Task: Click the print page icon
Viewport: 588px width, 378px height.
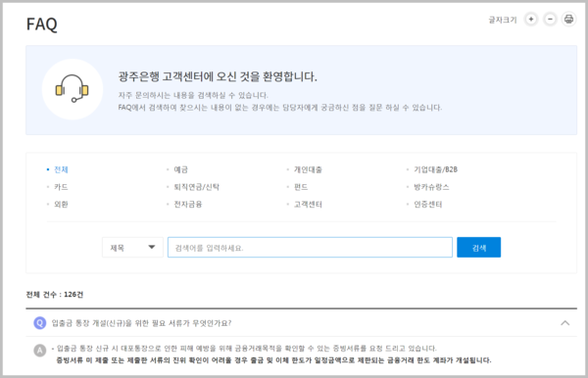Action: [x=568, y=20]
